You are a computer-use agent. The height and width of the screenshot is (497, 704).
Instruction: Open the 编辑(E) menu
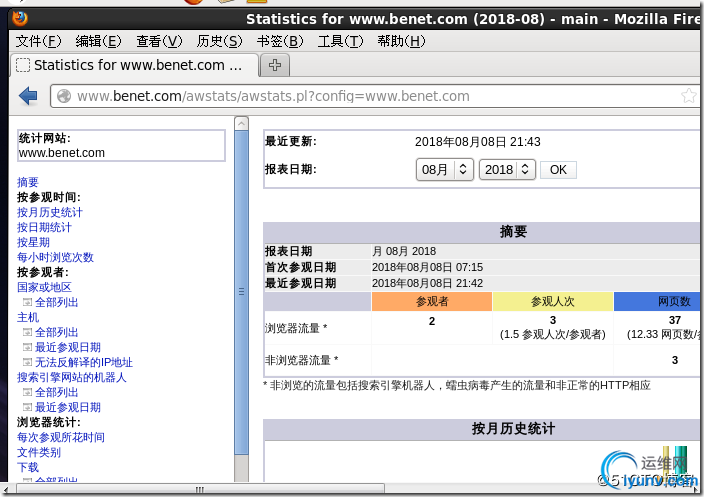click(98, 41)
